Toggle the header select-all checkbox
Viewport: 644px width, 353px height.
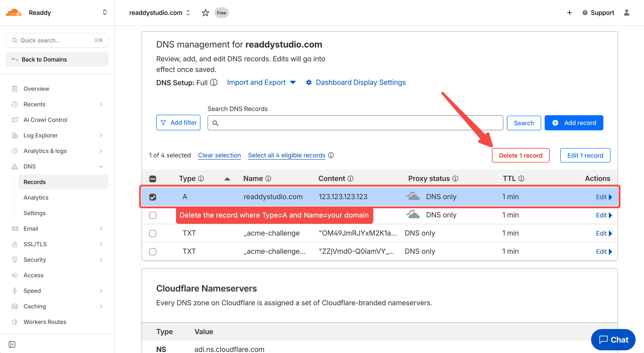152,179
